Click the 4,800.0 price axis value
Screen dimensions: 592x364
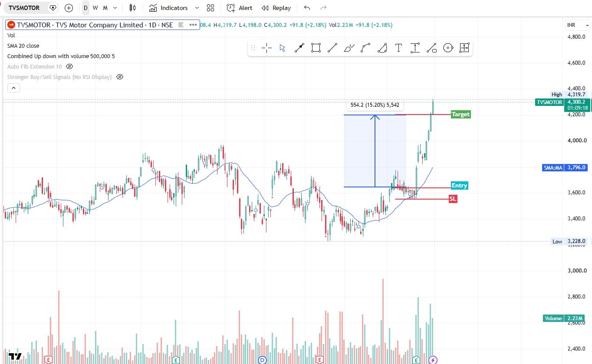(577, 37)
